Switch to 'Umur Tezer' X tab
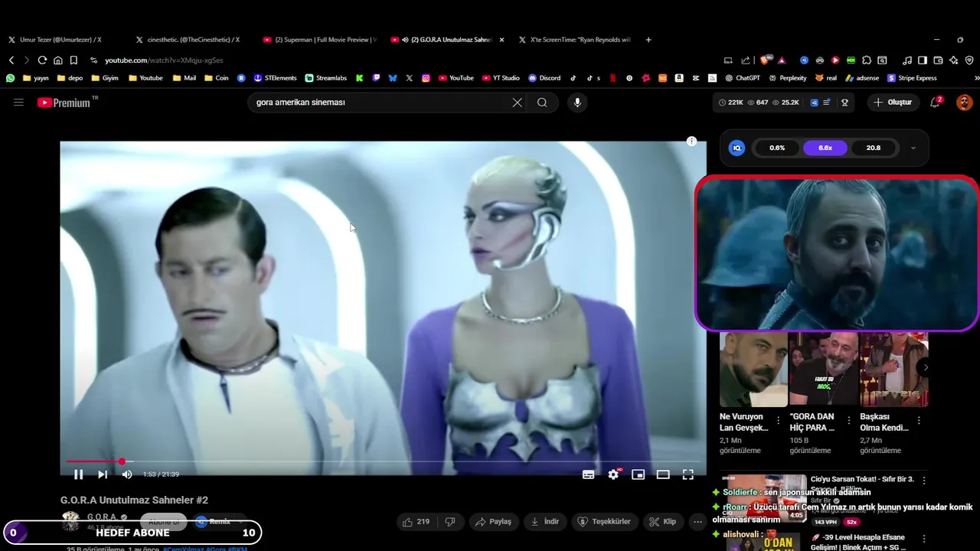Screen dimensions: 980x551 60,40
